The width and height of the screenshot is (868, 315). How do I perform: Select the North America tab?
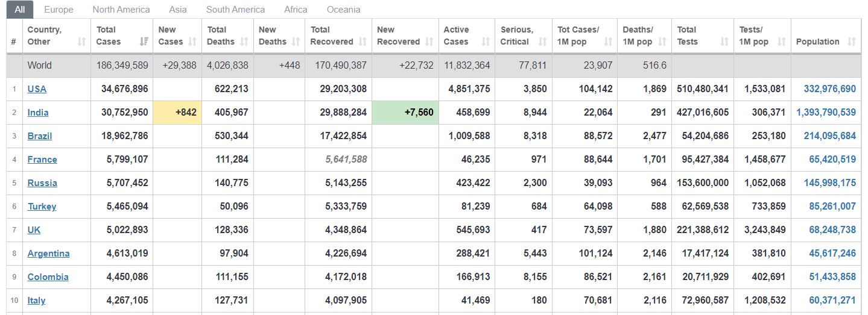tap(121, 10)
